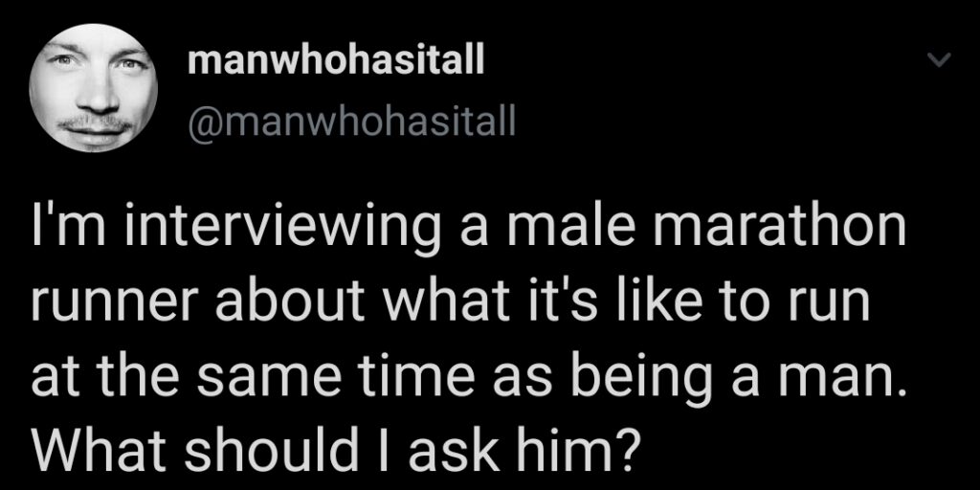This screenshot has height=490, width=980.
Task: Open the tweet options chevron menu
Action: [x=938, y=60]
